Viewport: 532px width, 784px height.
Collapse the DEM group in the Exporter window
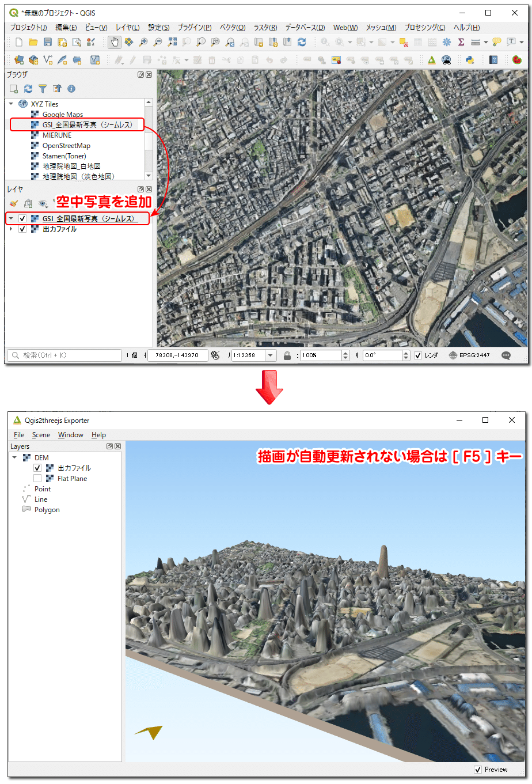[x=14, y=458]
